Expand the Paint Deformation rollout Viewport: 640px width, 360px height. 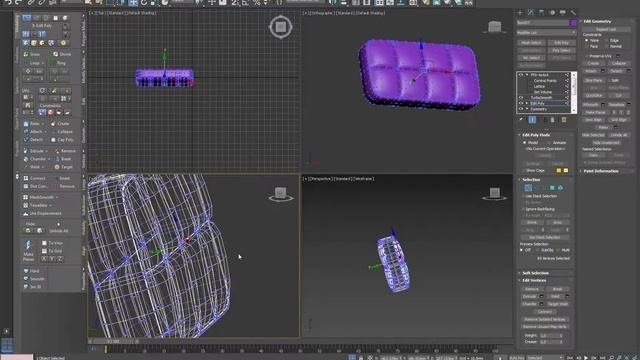tap(600, 171)
